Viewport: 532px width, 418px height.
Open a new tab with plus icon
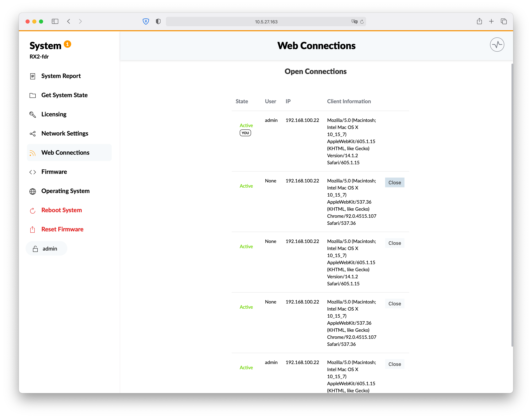[491, 22]
